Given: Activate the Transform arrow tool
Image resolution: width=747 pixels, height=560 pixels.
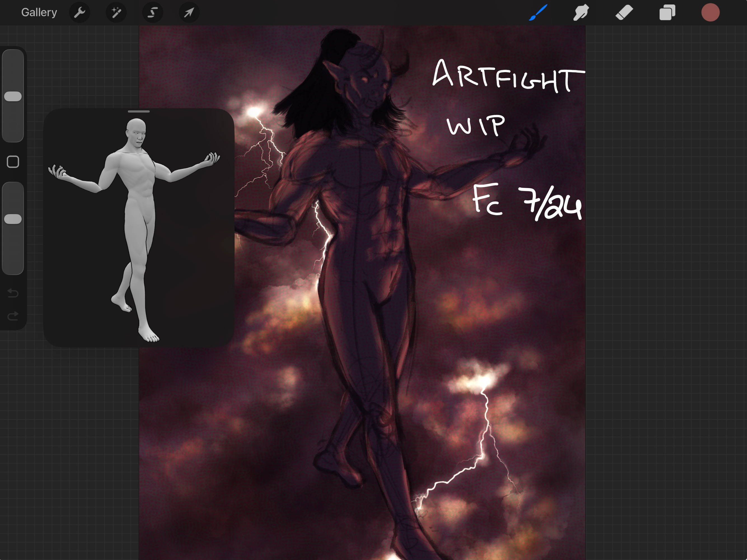Looking at the screenshot, I should pos(189,13).
